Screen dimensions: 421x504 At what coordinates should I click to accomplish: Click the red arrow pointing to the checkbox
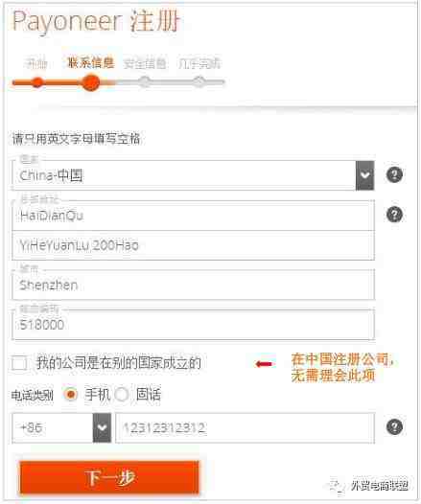[x=264, y=364]
